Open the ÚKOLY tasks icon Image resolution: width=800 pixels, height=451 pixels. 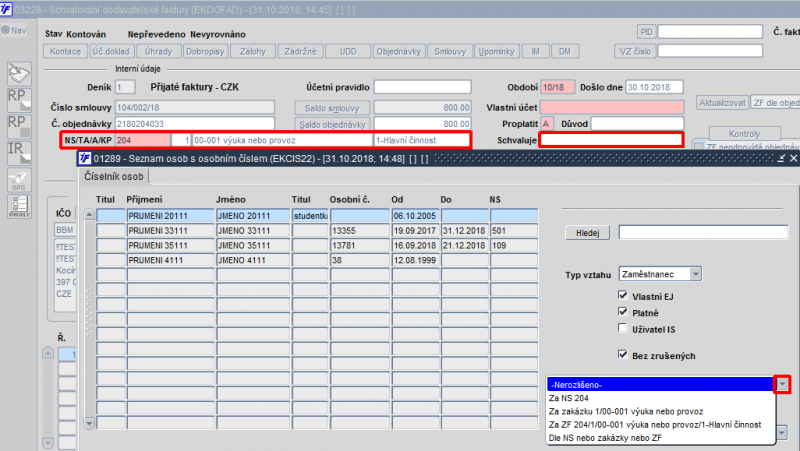tap(17, 207)
